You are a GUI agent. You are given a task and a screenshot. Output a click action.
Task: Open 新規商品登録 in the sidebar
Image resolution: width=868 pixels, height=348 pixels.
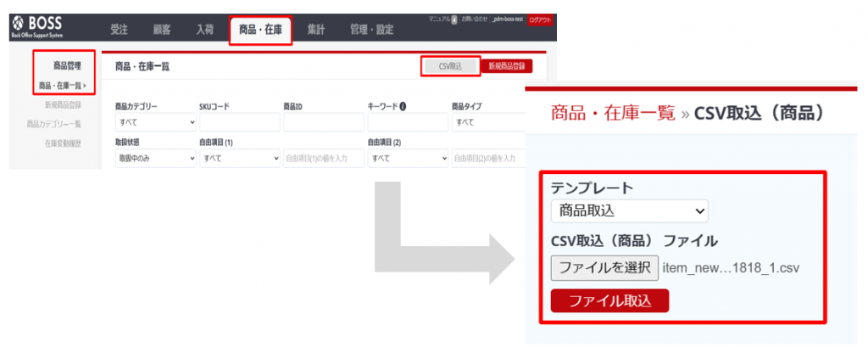tap(63, 104)
